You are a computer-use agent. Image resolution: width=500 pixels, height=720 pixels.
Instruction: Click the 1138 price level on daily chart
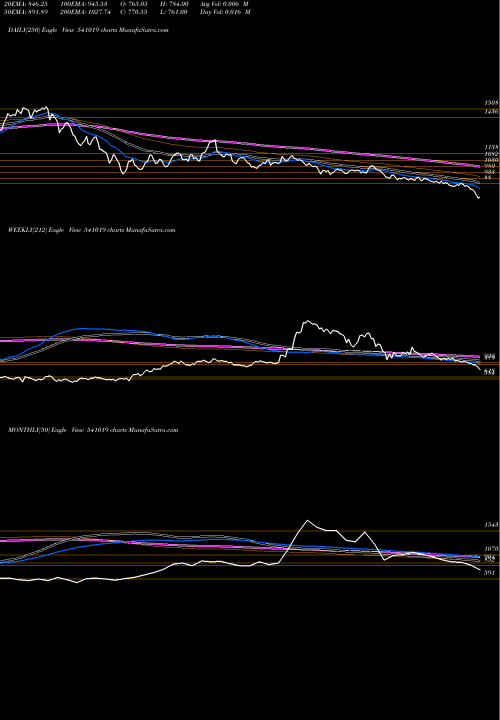click(x=491, y=147)
